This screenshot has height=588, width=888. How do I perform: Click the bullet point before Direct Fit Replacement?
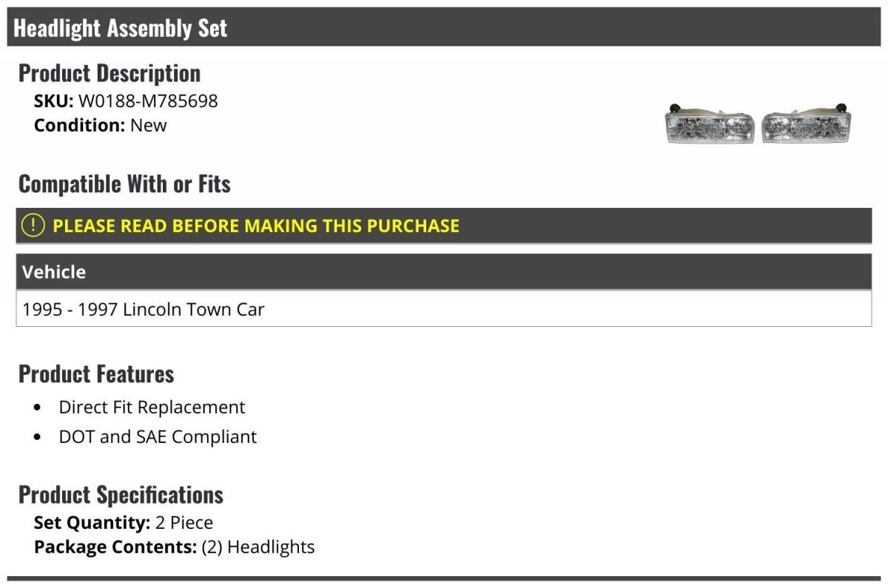pyautogui.click(x=38, y=408)
